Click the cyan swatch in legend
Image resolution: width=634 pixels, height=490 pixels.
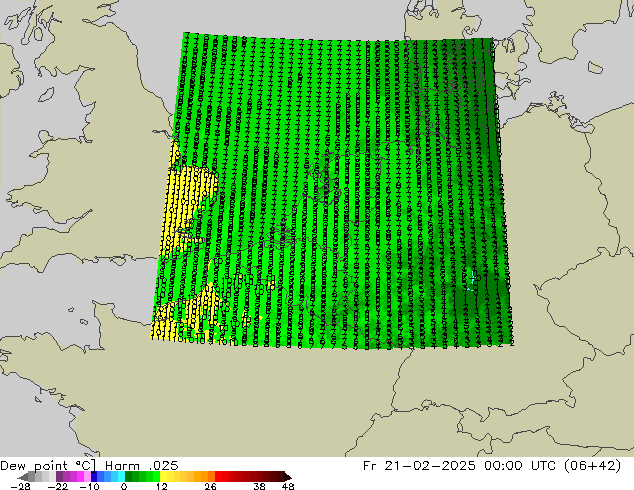[x=122, y=476]
